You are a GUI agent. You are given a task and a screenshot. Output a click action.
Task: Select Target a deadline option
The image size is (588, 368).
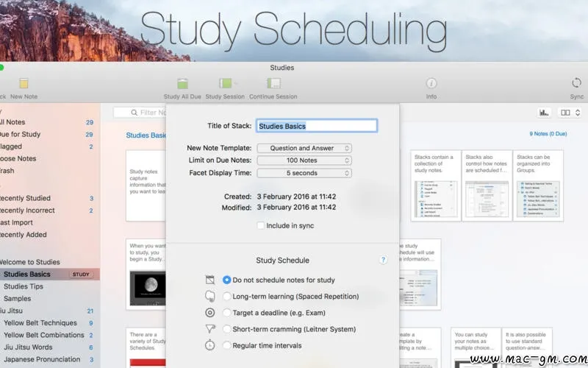click(x=226, y=312)
